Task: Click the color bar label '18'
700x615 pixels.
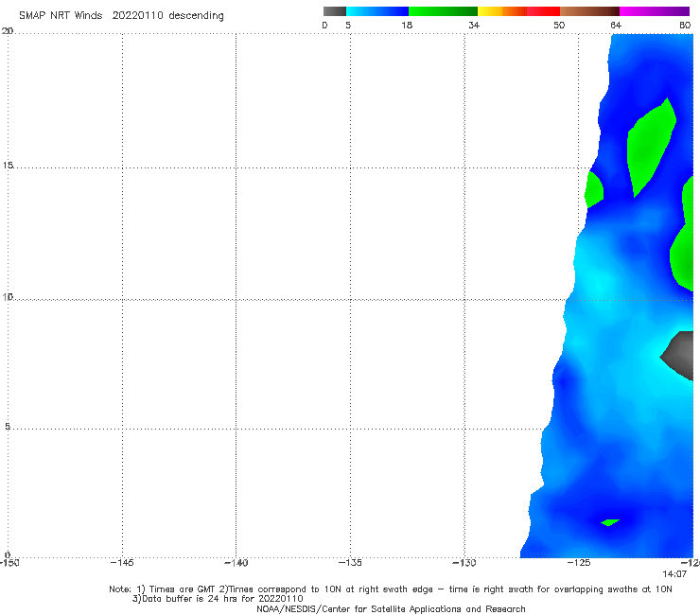Action: point(407,26)
